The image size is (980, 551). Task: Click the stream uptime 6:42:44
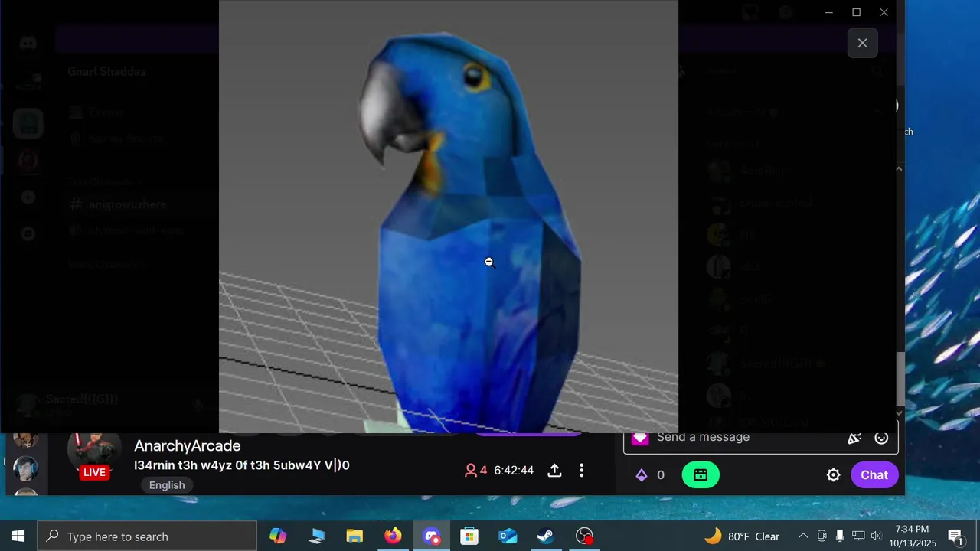[514, 471]
